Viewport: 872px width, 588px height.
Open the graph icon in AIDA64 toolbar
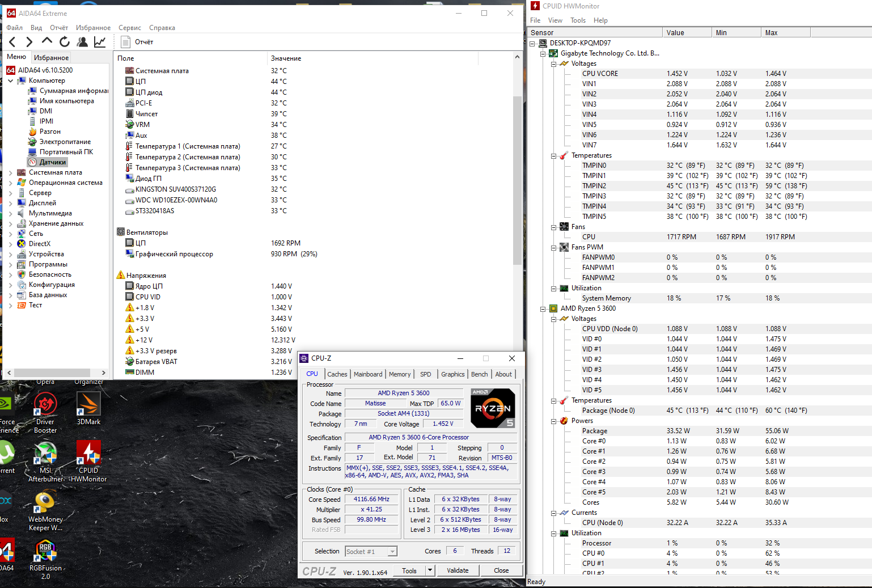click(x=100, y=41)
